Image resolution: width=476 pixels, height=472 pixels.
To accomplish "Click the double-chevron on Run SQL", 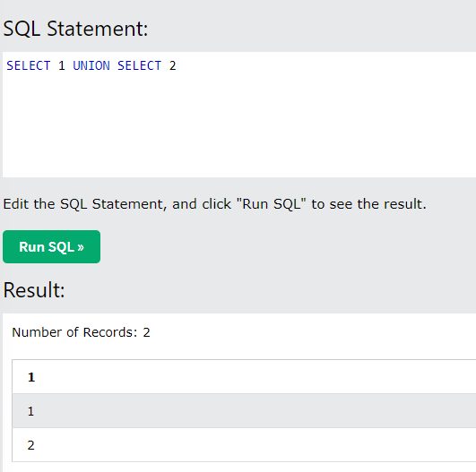I will click(81, 247).
